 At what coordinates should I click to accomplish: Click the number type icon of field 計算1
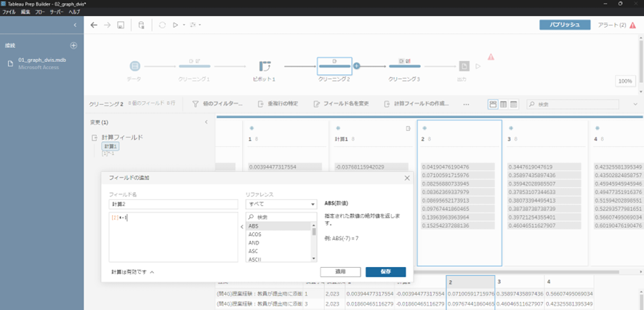[338, 128]
